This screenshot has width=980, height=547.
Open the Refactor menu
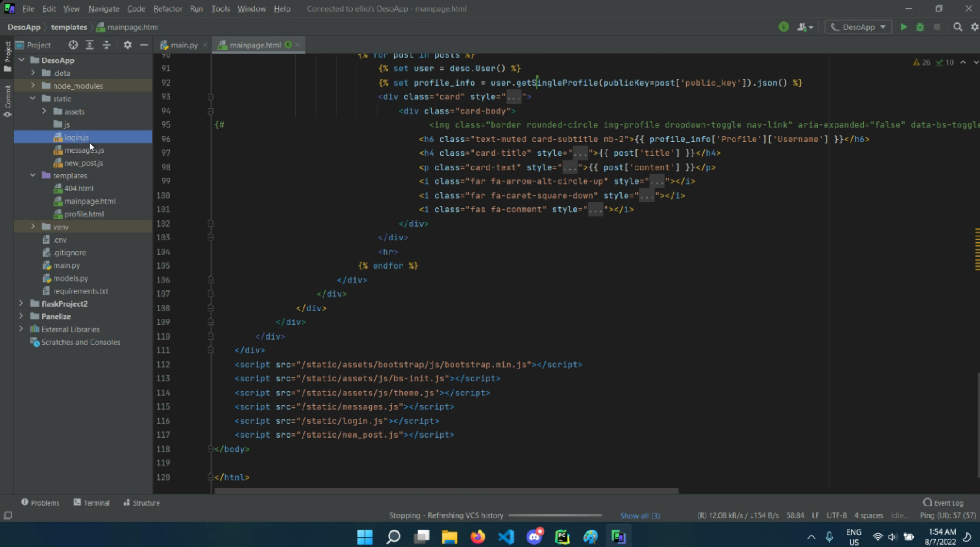167,8
